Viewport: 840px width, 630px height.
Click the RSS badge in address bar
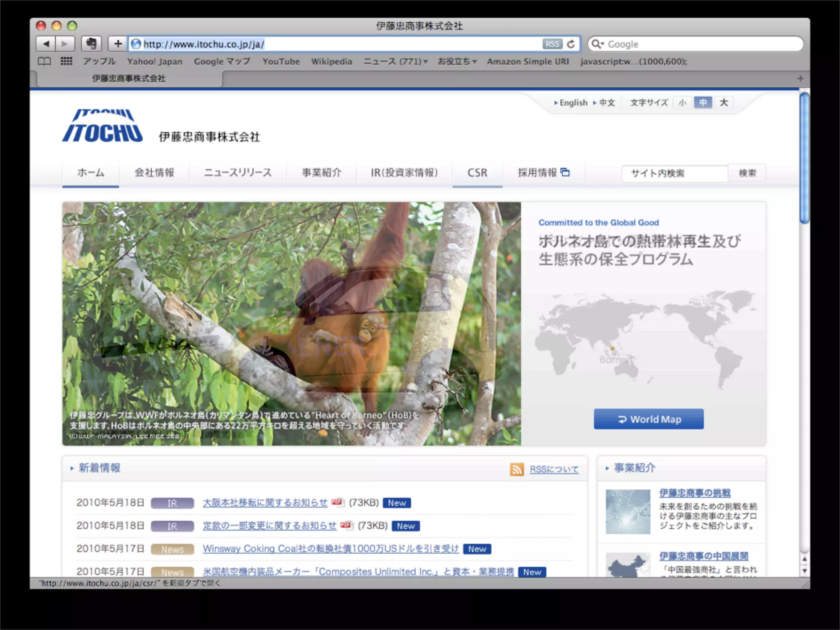point(552,44)
